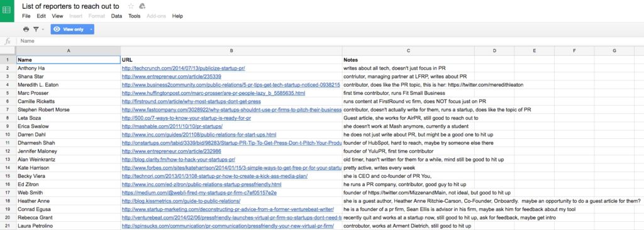Screen dimensions: 644x230
Task: Select the Shana Star cell
Action: tap(68, 77)
